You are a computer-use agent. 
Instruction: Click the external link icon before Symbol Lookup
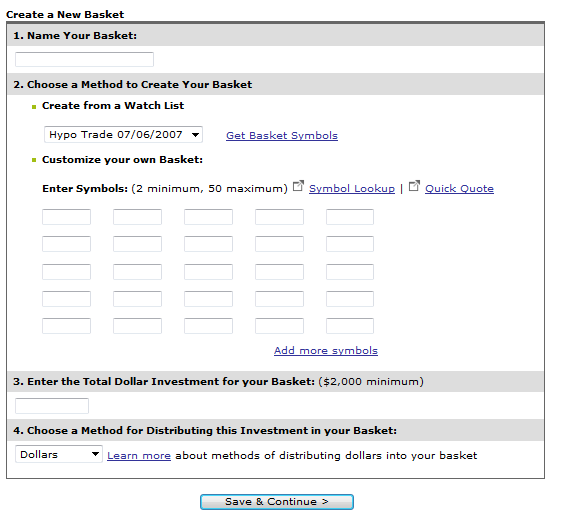pyautogui.click(x=298, y=186)
